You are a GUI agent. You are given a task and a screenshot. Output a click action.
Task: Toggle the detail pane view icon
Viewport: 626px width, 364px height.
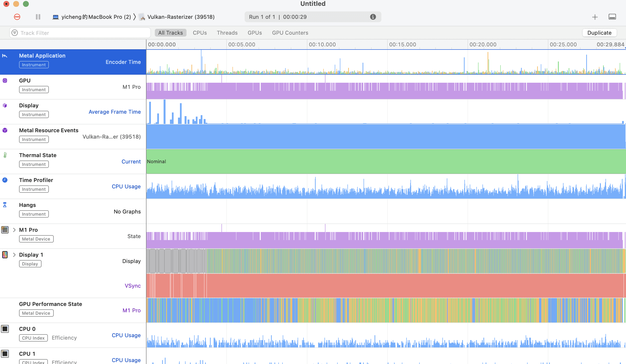[x=612, y=17]
